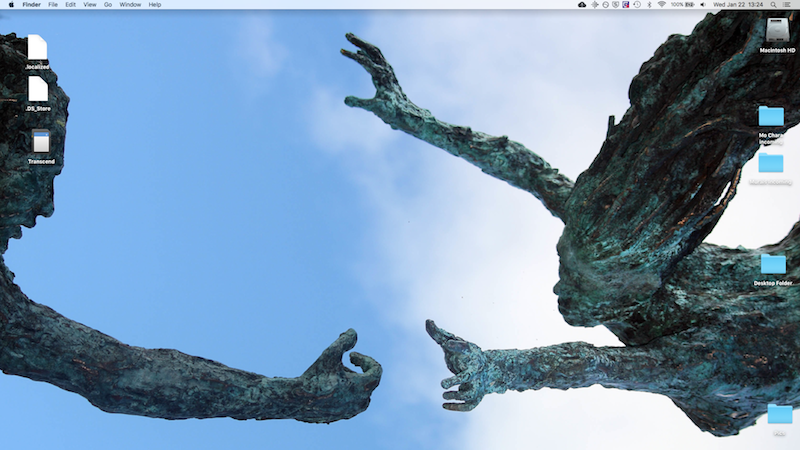The height and width of the screenshot is (450, 800).
Task: Expand the battery status menu
Action: (684, 5)
